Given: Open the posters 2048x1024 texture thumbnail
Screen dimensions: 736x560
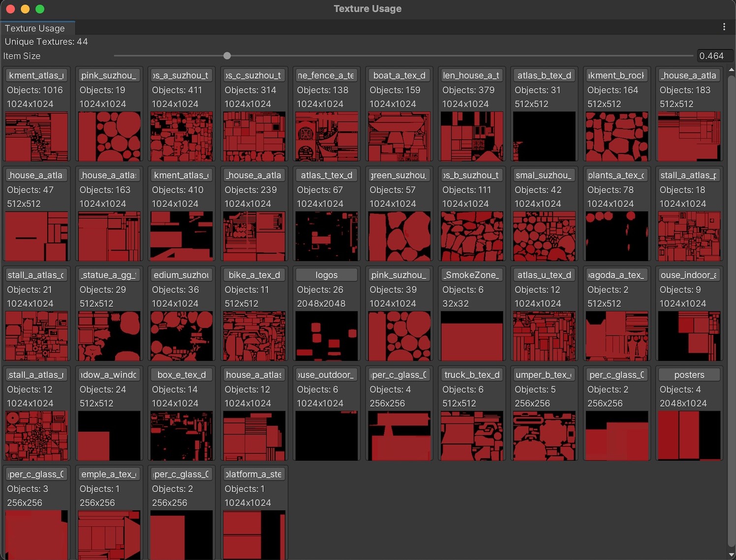Looking at the screenshot, I should tap(689, 436).
